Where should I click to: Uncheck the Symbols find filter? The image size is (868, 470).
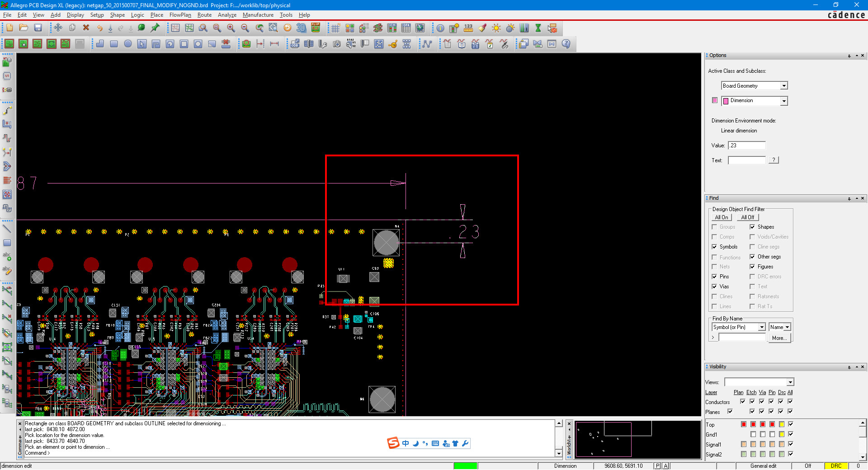tap(714, 247)
